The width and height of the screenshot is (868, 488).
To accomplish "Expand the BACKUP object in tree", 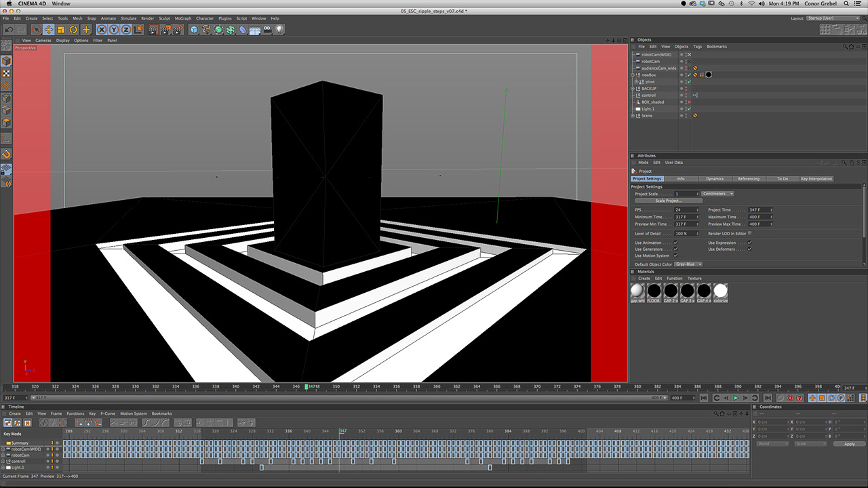I will [633, 89].
